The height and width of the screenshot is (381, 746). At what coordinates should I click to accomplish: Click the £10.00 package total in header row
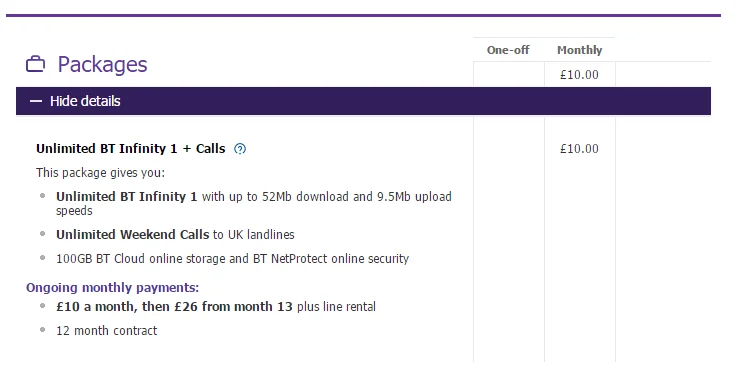click(x=579, y=75)
